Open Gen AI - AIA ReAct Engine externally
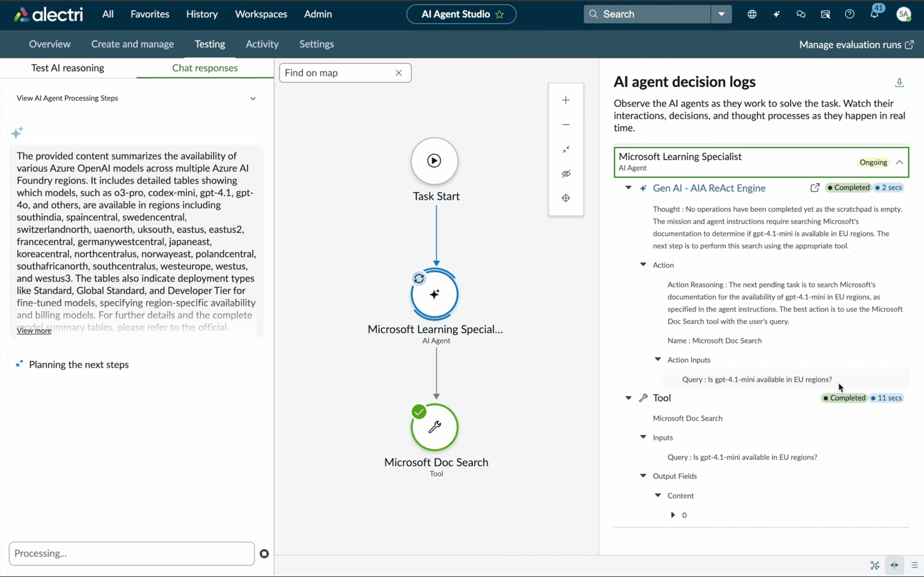Screen dimensions: 924x577 (x=815, y=188)
